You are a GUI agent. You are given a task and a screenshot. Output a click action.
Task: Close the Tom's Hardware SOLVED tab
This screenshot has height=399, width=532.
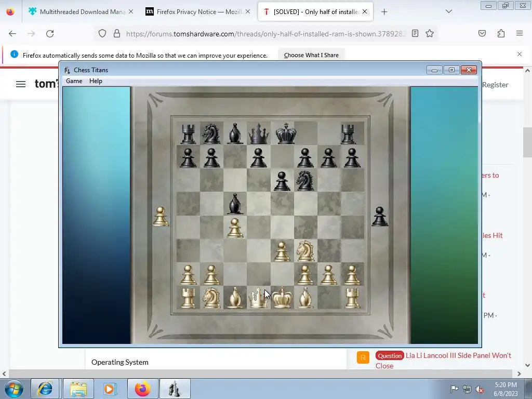click(x=365, y=11)
